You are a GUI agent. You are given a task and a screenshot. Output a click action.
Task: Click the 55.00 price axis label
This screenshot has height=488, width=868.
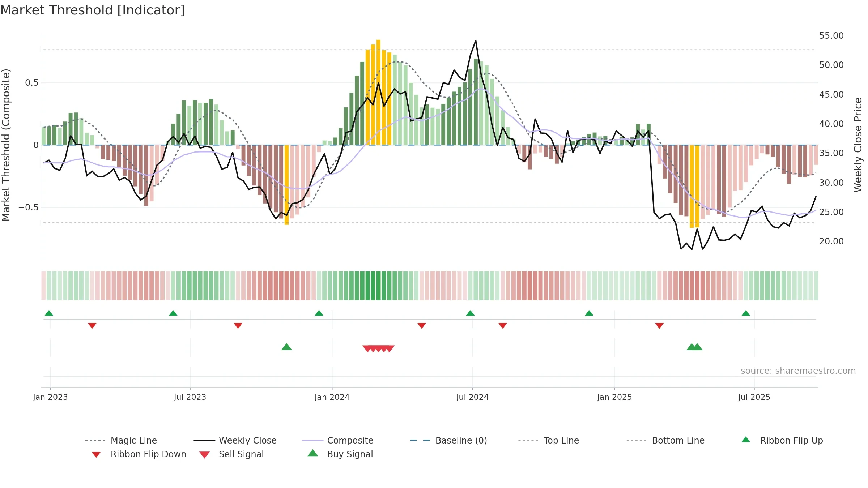(x=831, y=35)
